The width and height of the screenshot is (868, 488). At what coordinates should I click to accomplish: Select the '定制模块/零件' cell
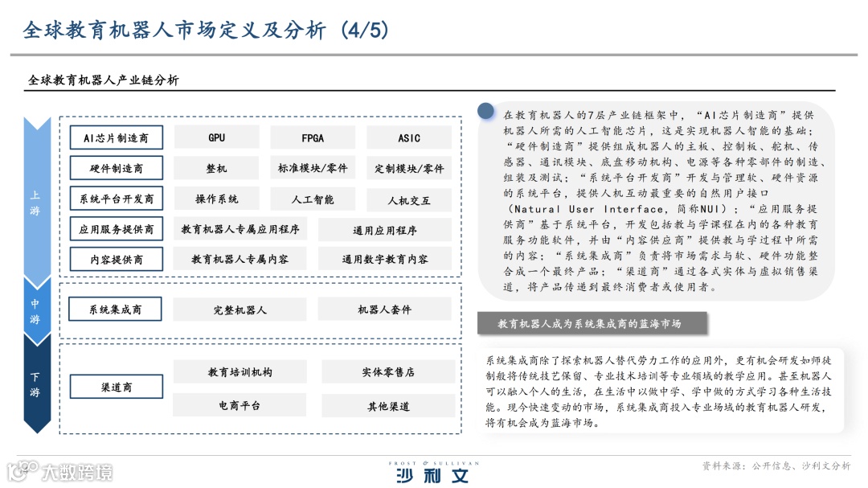[409, 168]
